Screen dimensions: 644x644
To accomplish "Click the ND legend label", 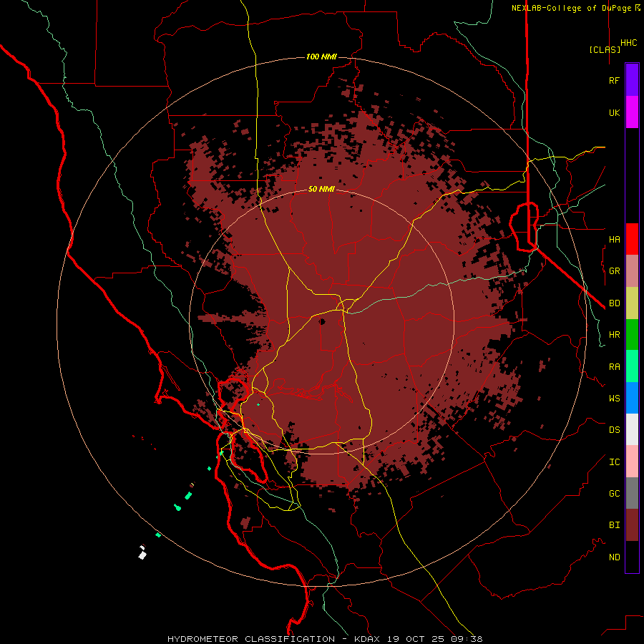I will pos(614,557).
